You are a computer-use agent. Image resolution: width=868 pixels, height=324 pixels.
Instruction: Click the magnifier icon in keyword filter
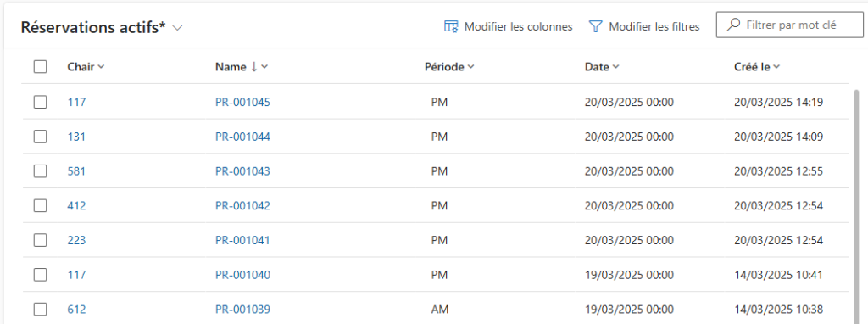733,25
